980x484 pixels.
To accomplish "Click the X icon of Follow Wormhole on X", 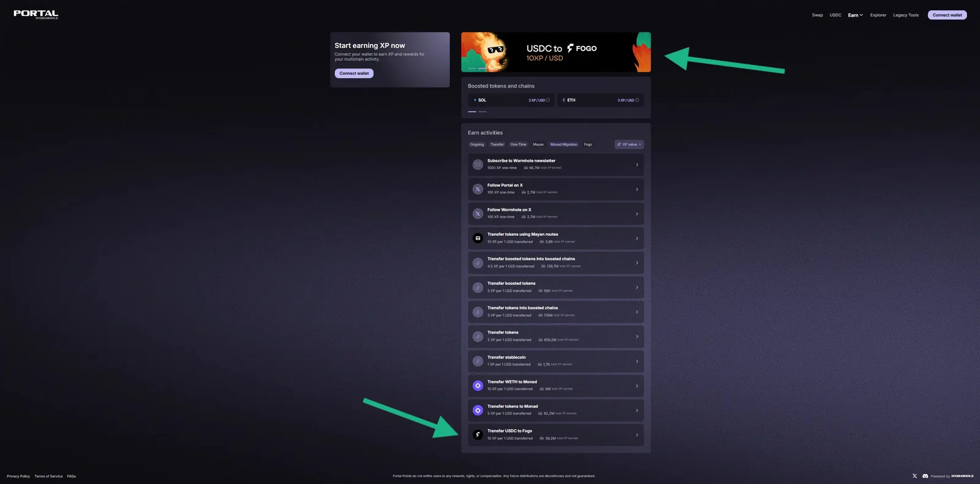I will [x=478, y=214].
